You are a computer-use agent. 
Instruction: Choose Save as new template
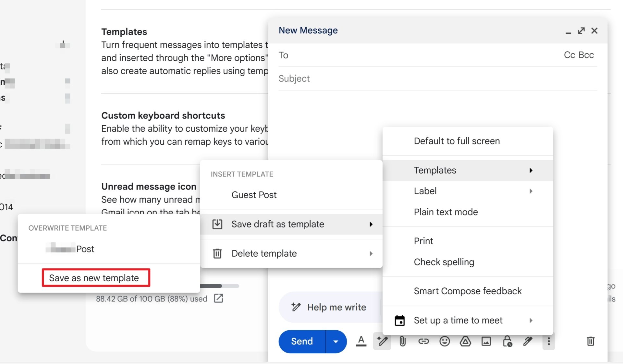[94, 278]
